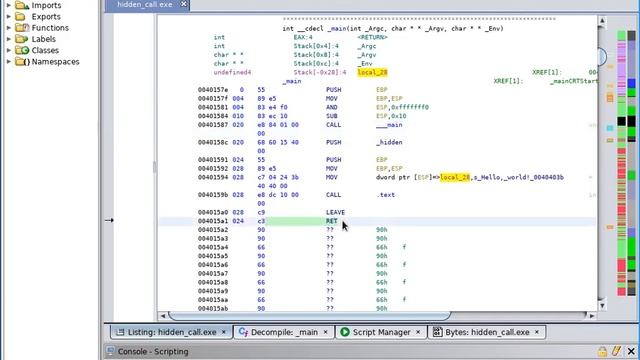
Task: Click the _Argv parameter name
Action: tap(367, 55)
